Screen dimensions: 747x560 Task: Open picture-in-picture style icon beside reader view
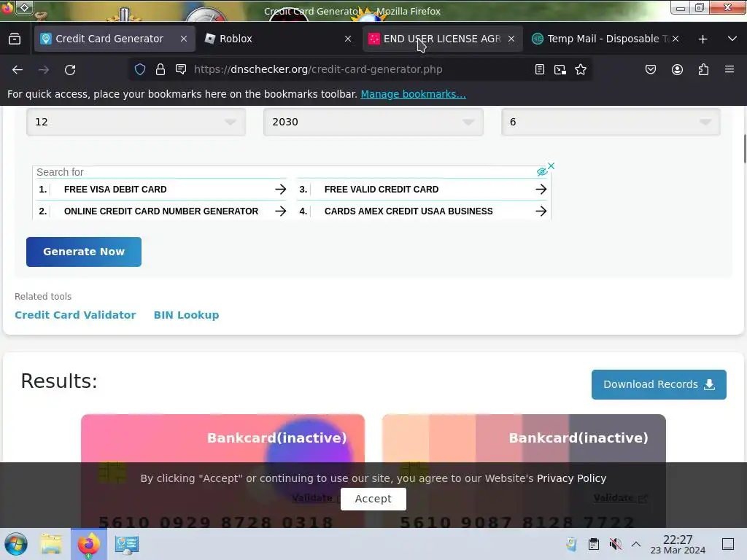coord(560,69)
